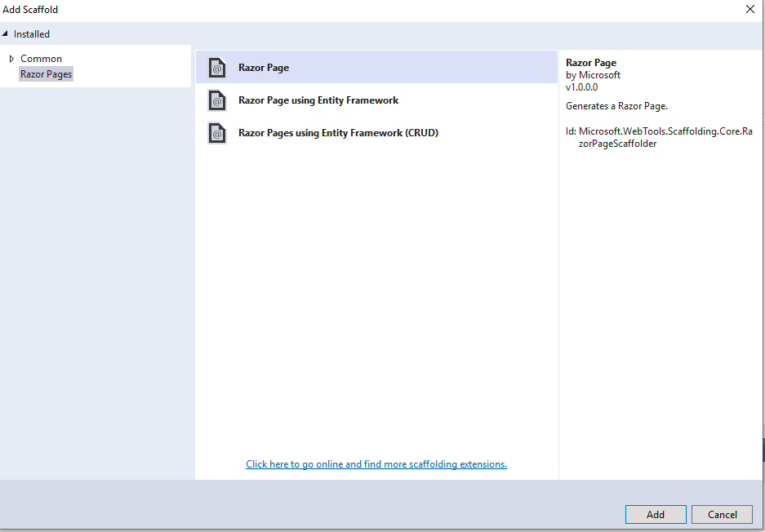This screenshot has height=532, width=765.
Task: Click the Razor Pages Entity Framework (CRUD) icon
Action: pos(217,133)
